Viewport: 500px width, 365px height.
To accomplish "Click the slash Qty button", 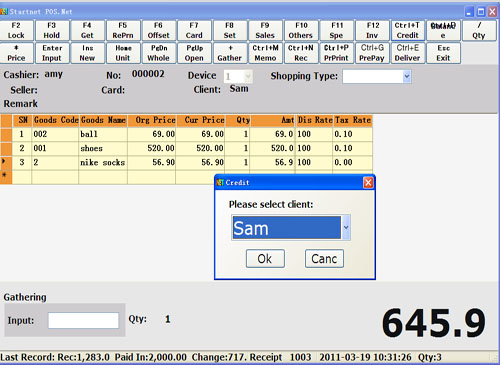I will [479, 30].
